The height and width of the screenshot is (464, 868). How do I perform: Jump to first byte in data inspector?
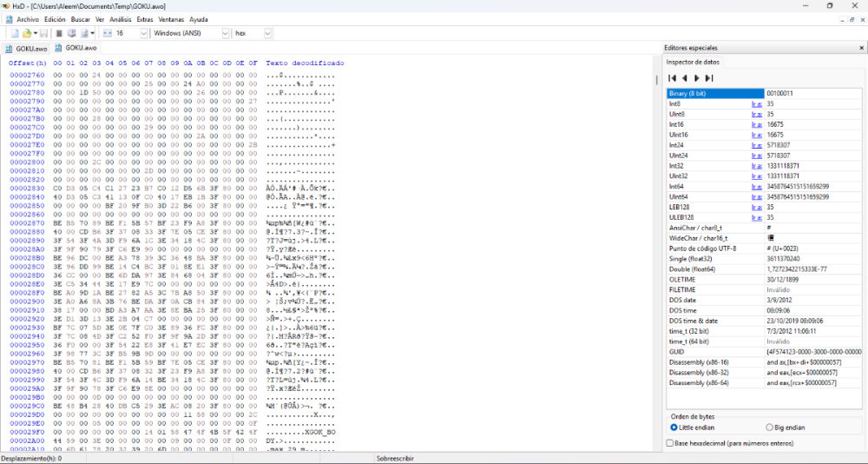[672, 78]
